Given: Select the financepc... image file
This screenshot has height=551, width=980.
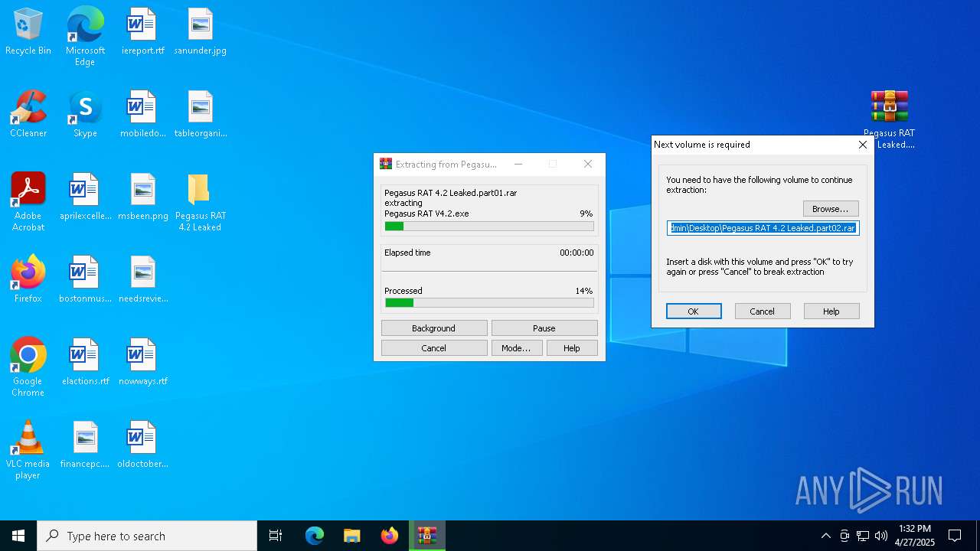Looking at the screenshot, I should tap(85, 445).
